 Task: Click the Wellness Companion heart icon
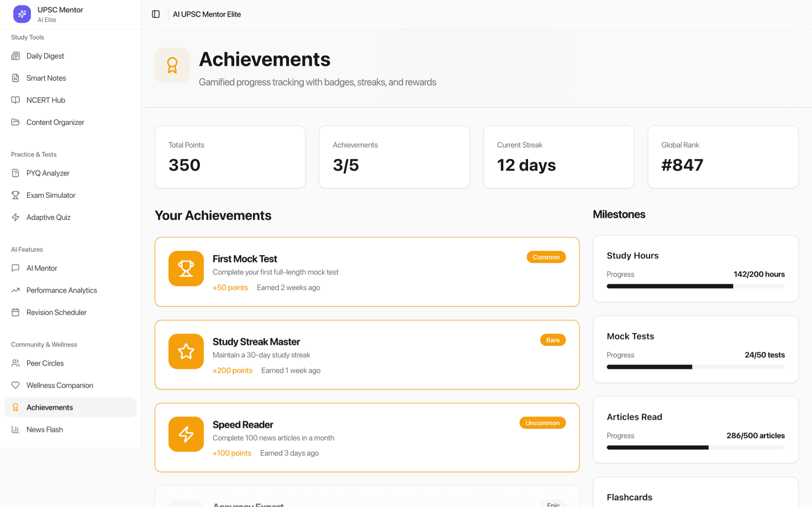15,385
